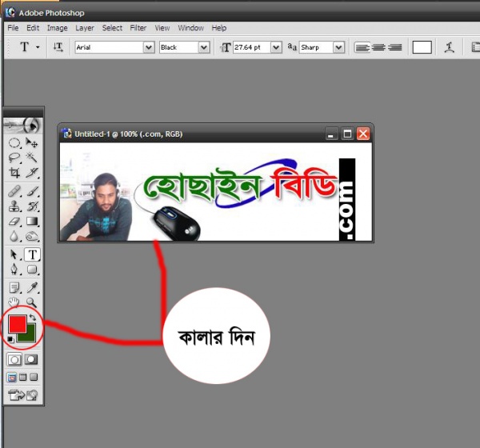The width and height of the screenshot is (480, 448).
Task: Open the Select menu
Action: pos(112,28)
